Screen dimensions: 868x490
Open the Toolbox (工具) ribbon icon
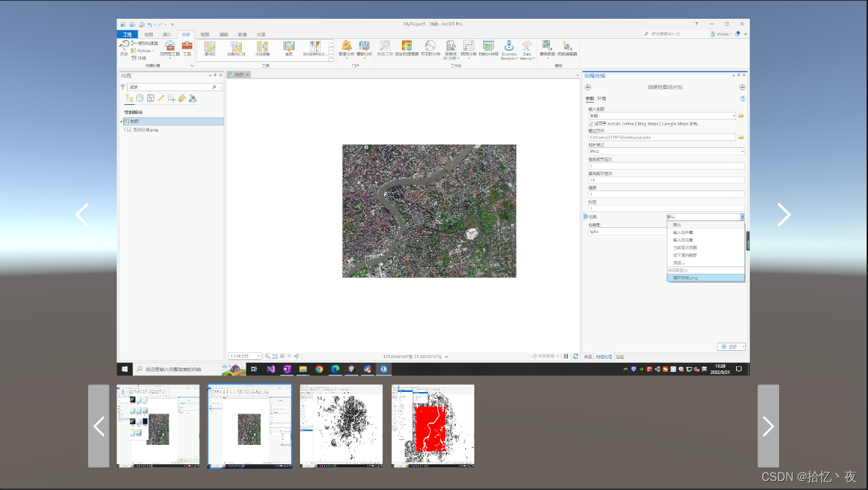[187, 48]
